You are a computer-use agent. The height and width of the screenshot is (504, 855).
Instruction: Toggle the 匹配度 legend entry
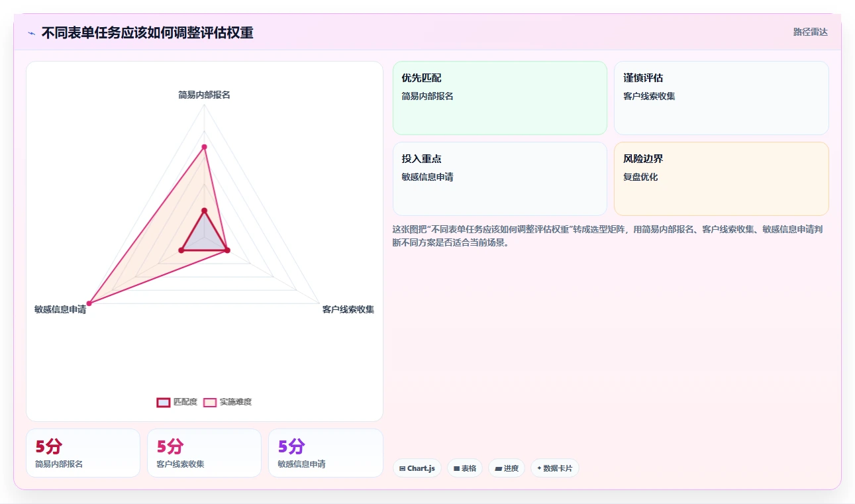pyautogui.click(x=177, y=402)
